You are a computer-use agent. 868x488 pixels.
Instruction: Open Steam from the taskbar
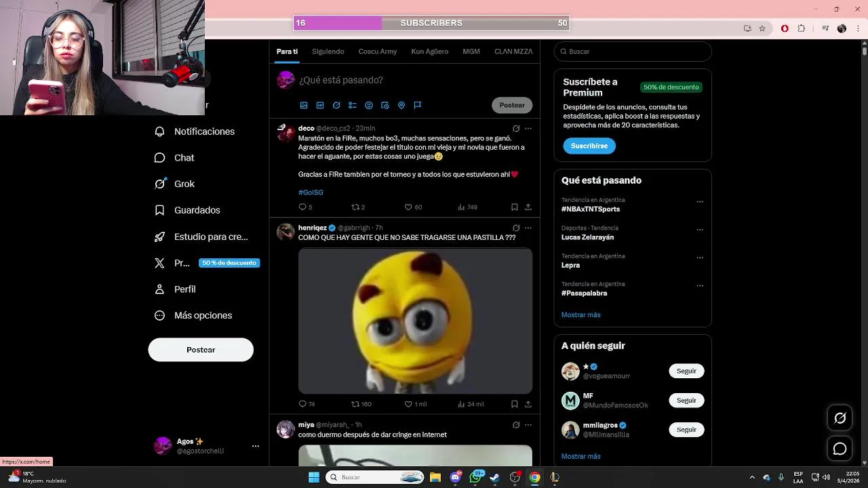495,477
